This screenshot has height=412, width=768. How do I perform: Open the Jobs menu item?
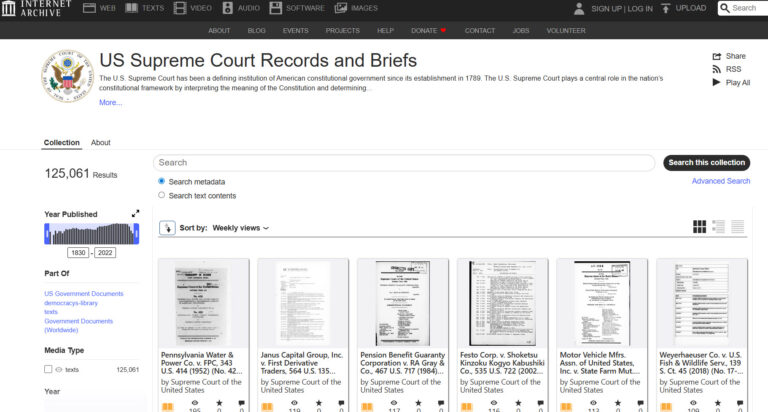(x=521, y=30)
